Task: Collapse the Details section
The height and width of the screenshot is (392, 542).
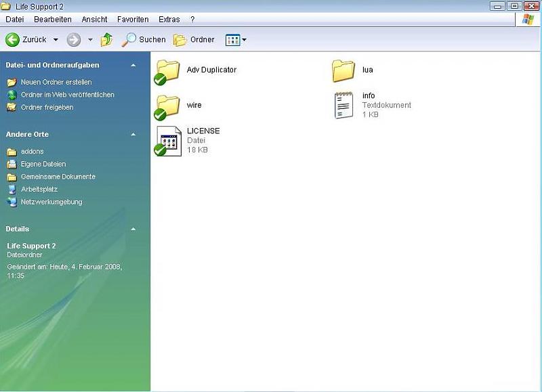Action: (x=133, y=229)
